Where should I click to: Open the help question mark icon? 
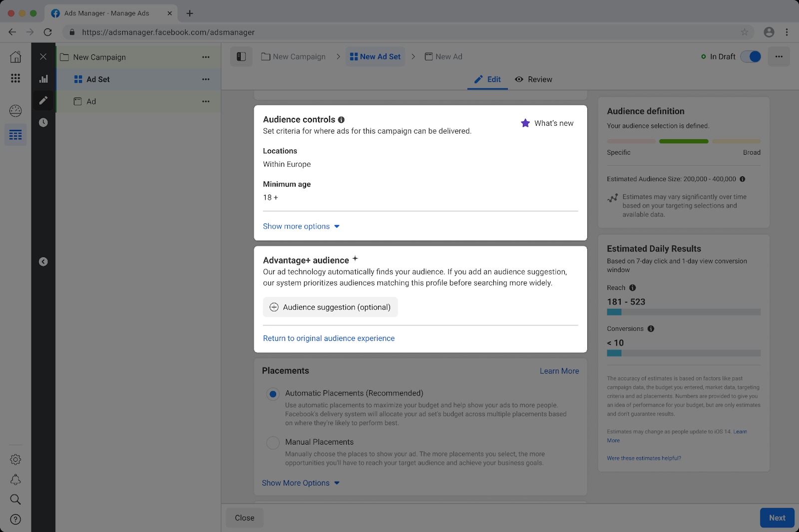(x=15, y=520)
